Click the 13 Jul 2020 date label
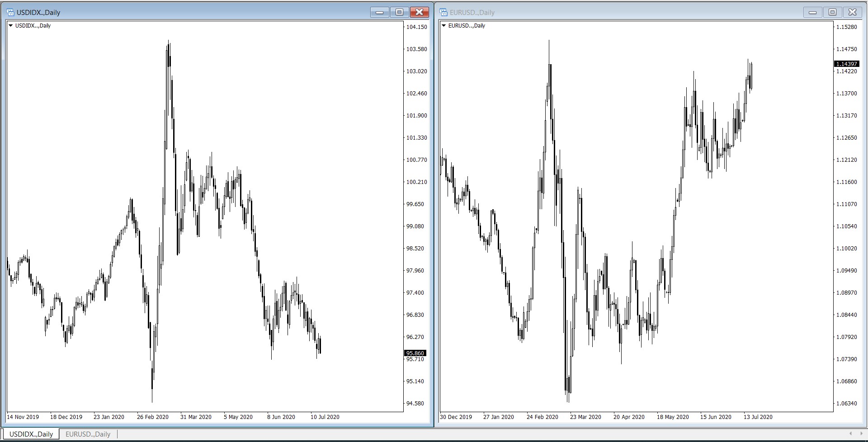 [x=758, y=417]
